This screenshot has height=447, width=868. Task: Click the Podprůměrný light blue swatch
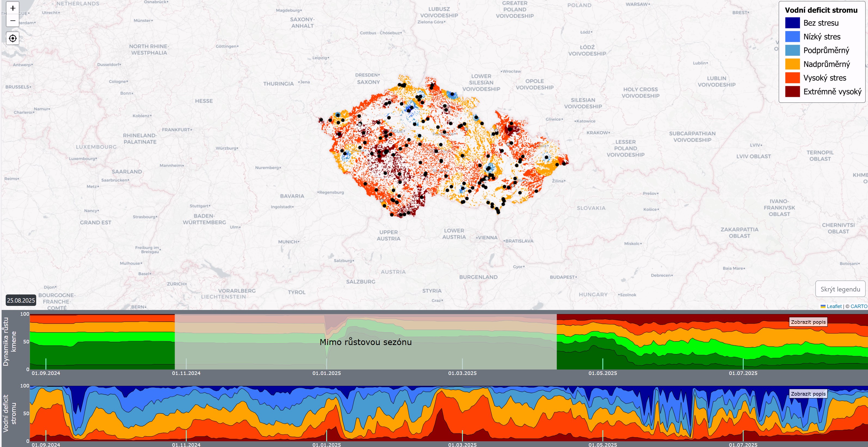(x=792, y=51)
